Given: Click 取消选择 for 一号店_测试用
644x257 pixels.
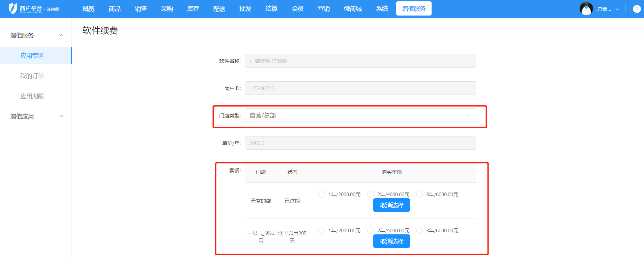Looking at the screenshot, I should (x=391, y=241).
